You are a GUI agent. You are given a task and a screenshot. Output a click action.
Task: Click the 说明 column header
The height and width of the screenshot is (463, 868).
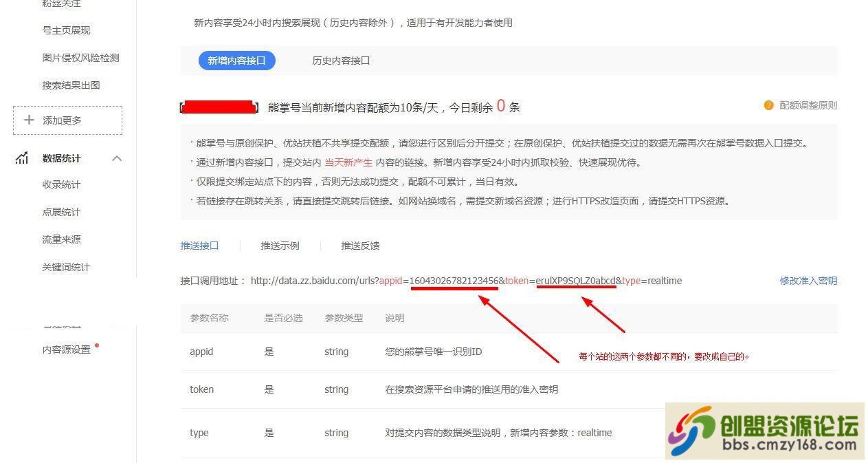[394, 318]
